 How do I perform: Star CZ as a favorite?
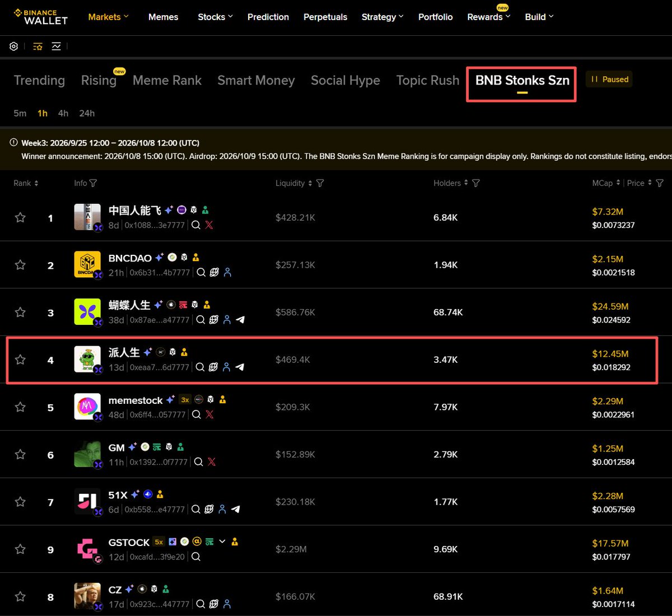[x=20, y=596]
